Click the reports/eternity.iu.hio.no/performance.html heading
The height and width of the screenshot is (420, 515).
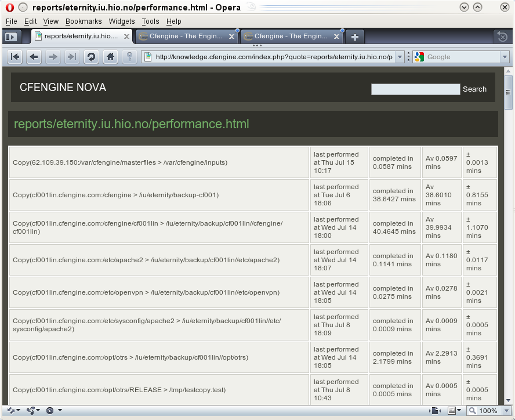pos(132,124)
